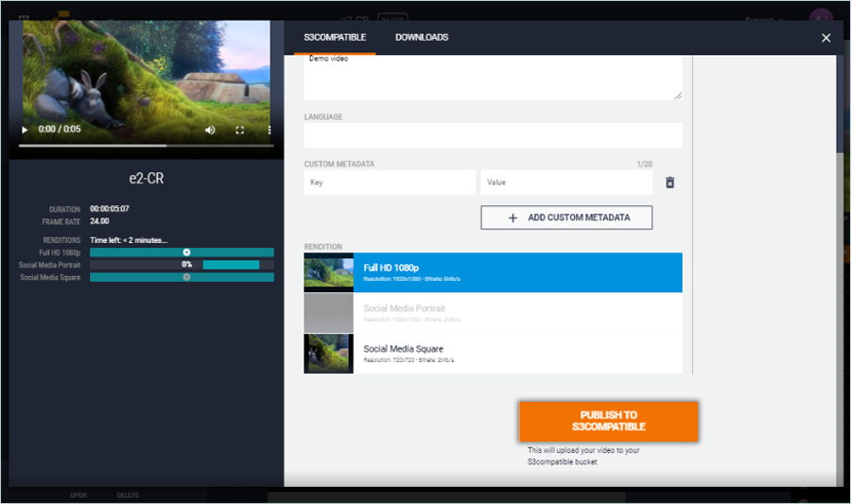Click the Social Media Portrait progress bar
851x504 pixels.
tap(182, 265)
